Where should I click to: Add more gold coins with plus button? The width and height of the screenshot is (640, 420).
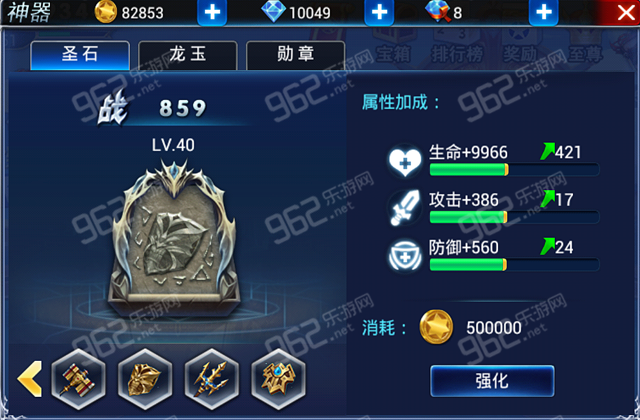coord(212,12)
